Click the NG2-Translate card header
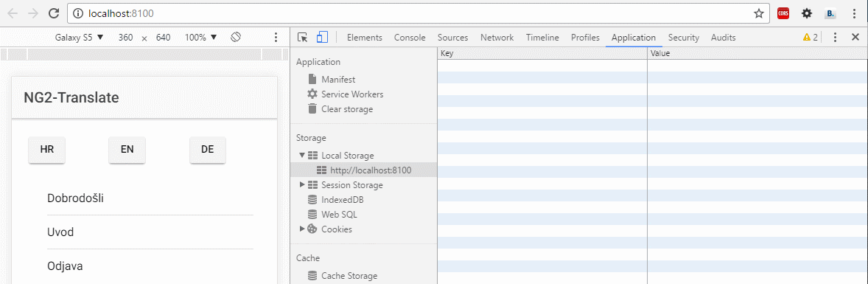 (144, 97)
